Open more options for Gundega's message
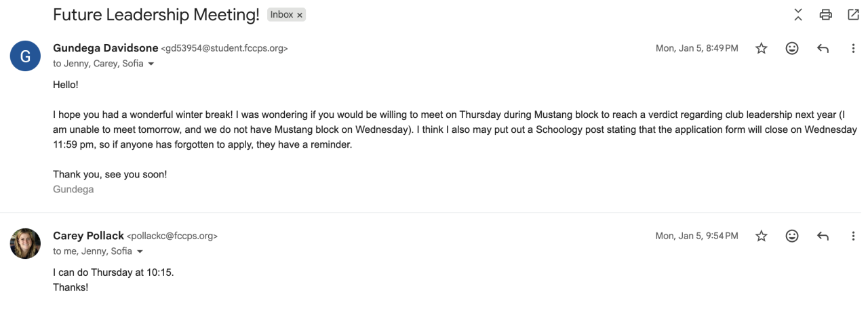The image size is (868, 311). (x=853, y=48)
